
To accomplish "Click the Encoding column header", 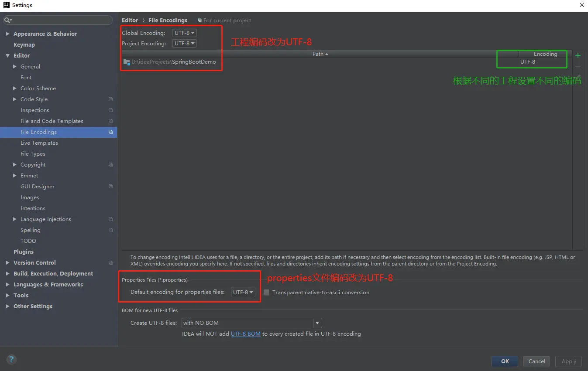I will coord(545,54).
